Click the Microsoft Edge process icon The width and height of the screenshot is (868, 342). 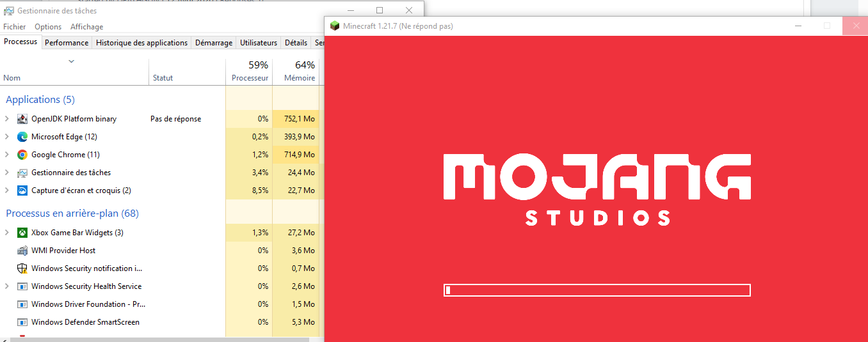coord(22,137)
